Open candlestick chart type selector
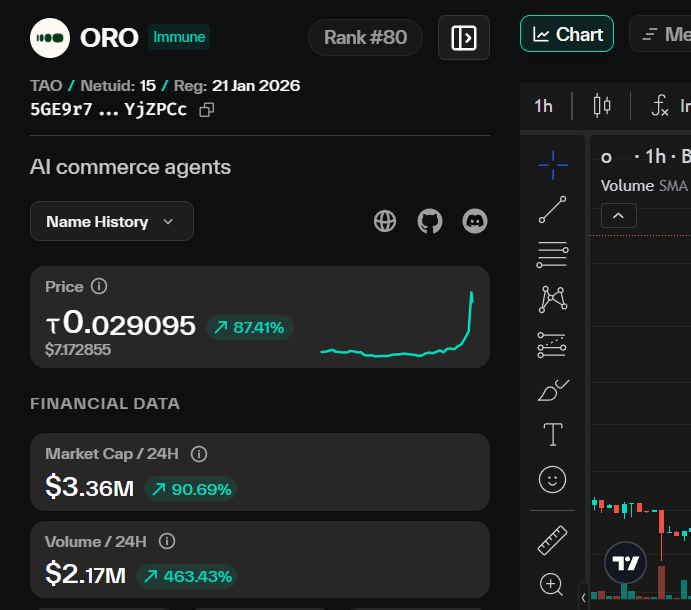The height and width of the screenshot is (610, 691). pyautogui.click(x=602, y=106)
